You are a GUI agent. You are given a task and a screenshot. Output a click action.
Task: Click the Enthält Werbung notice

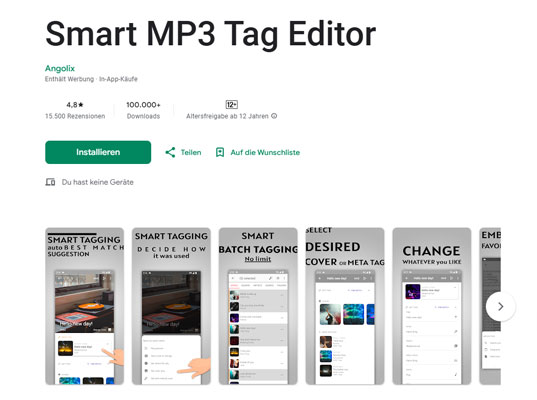pyautogui.click(x=70, y=79)
